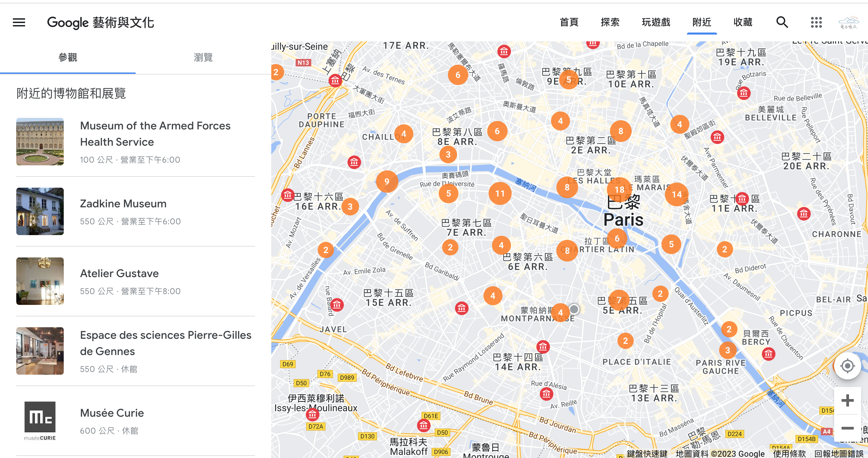
Task: Click cluster marker 5 near Rue de l'Université
Action: tap(448, 193)
